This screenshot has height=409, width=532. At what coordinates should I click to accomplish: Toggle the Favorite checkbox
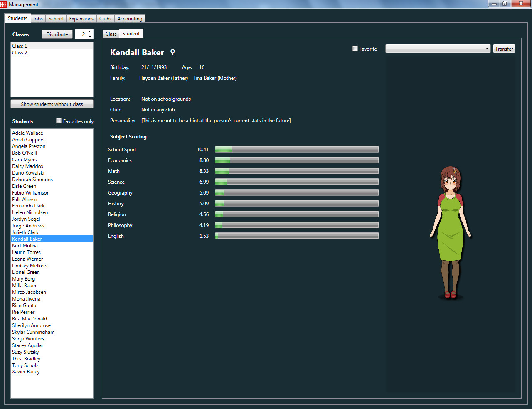(355, 49)
